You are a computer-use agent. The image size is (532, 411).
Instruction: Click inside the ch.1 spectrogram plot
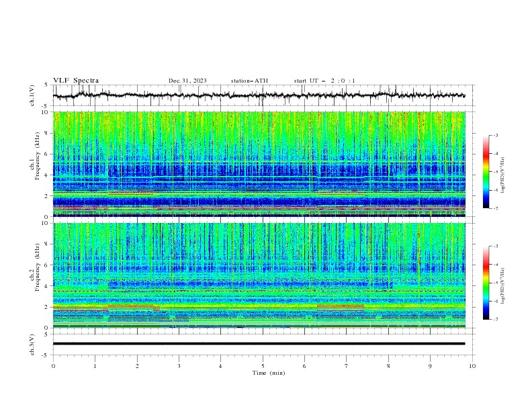(x=259, y=164)
